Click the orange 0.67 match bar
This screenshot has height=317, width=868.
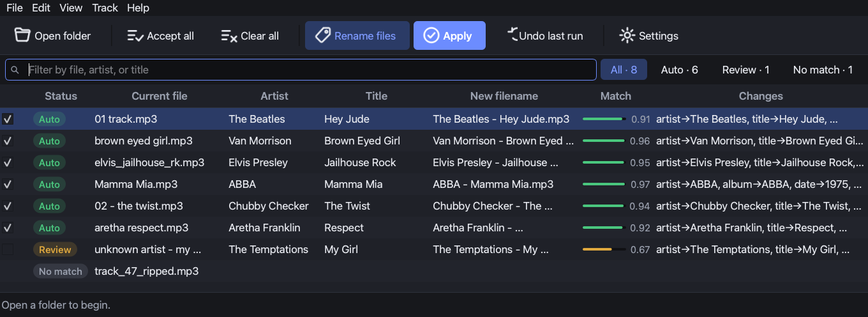[x=604, y=249]
